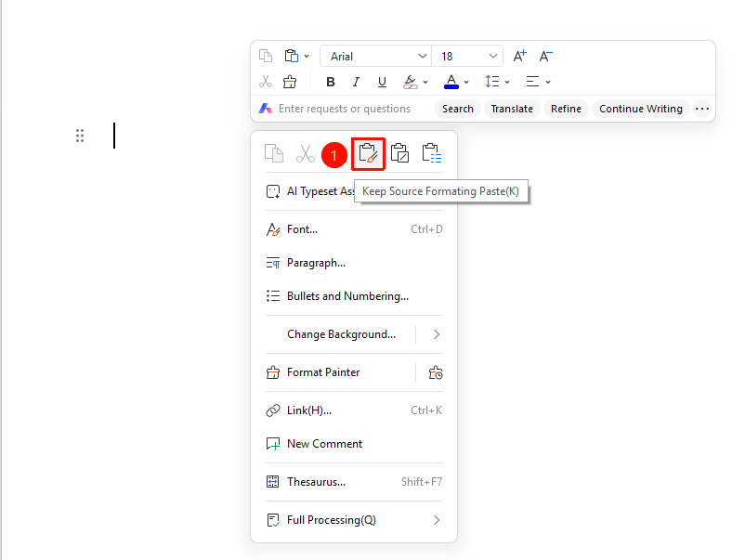Open the font color dropdown arrow
Image resolution: width=745 pixels, height=560 pixels.
(466, 82)
